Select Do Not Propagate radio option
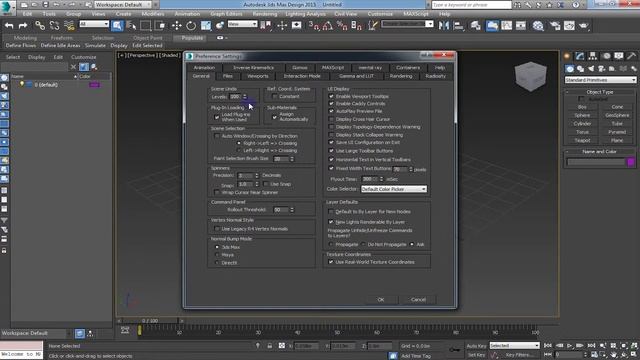The width and height of the screenshot is (640, 360). click(x=363, y=244)
